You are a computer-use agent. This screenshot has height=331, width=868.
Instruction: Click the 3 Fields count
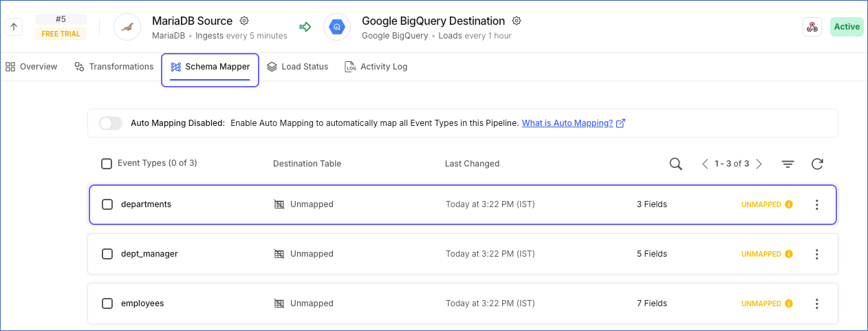(x=652, y=204)
